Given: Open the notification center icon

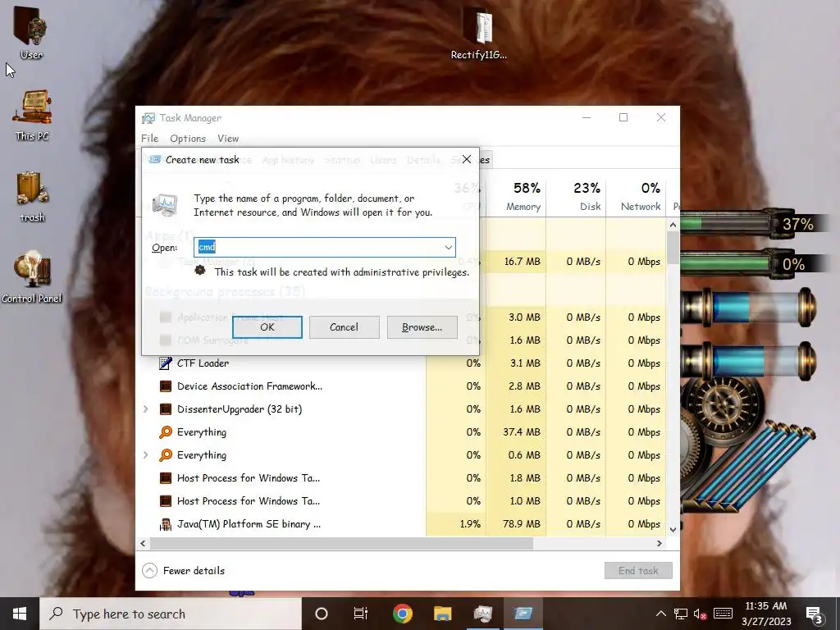Looking at the screenshot, I should (x=815, y=614).
